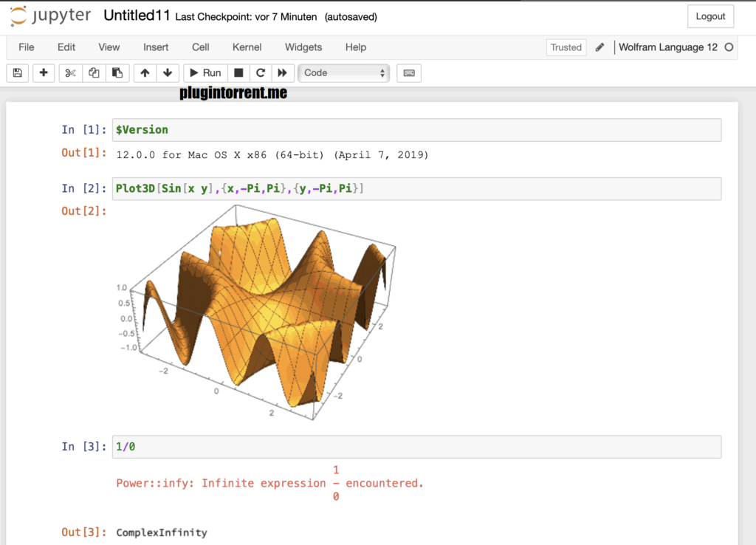Screen dimensions: 756x545
Task: Run the current cell
Action: [205, 73]
